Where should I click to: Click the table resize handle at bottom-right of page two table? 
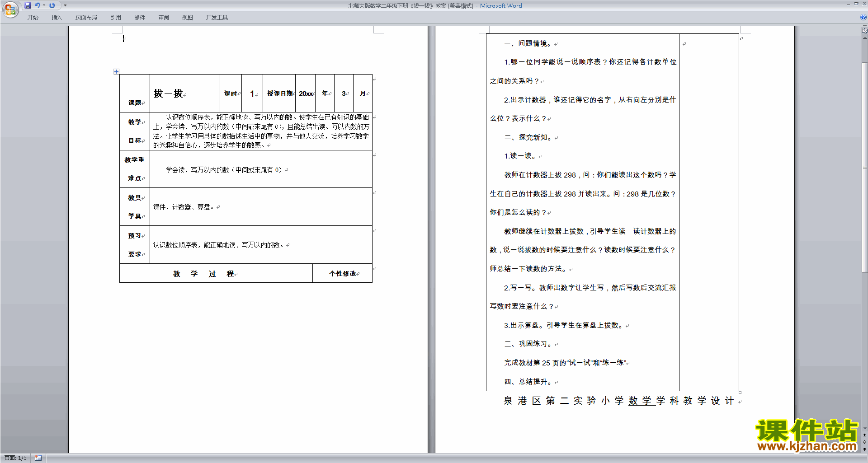tap(740, 393)
